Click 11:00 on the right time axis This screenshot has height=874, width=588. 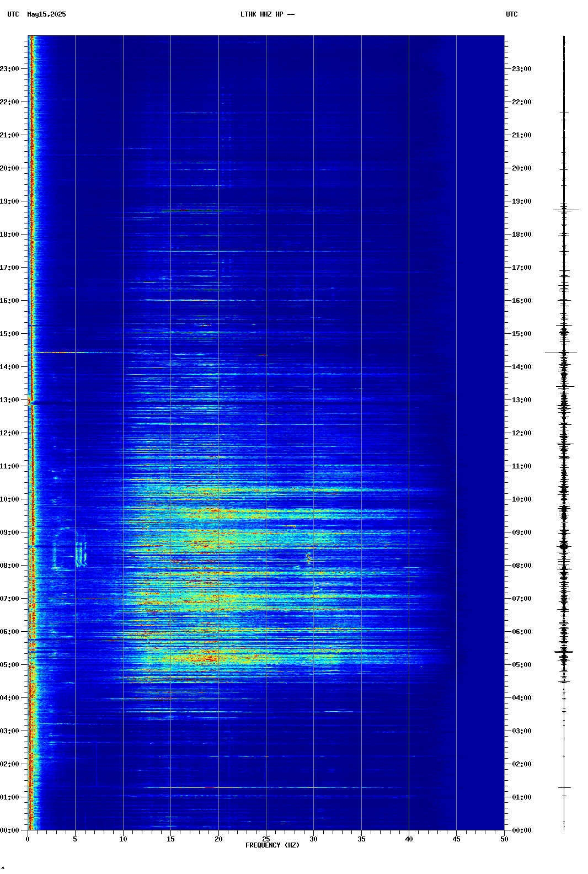pos(522,466)
